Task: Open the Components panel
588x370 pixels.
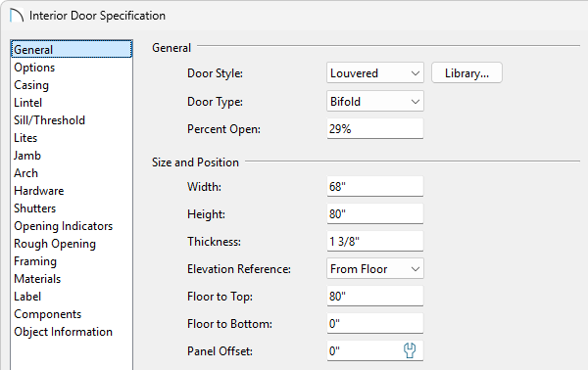Action: pos(72,314)
